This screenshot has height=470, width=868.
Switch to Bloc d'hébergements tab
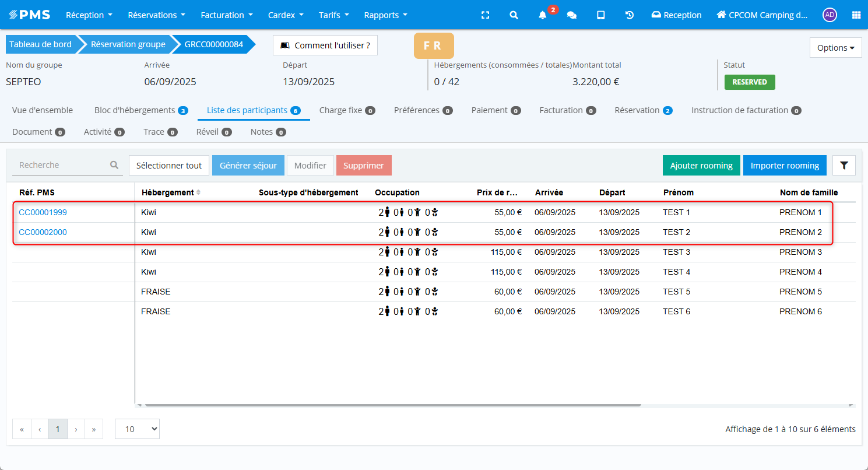click(140, 110)
